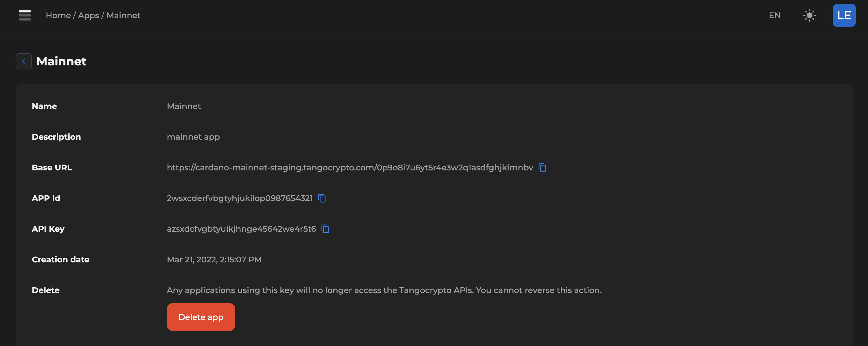Screen dimensions: 868x346
Task: Open the hamburger navigation menu
Action: point(25,15)
